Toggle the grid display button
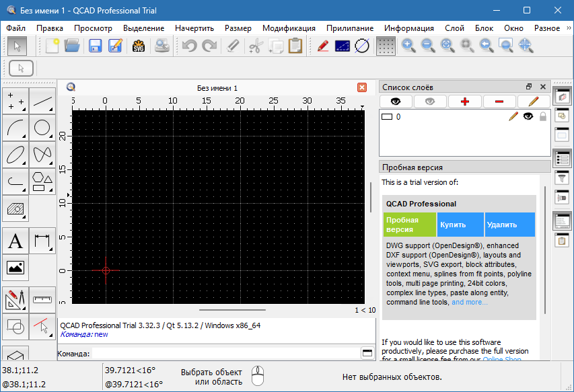This screenshot has height=392, width=574. click(x=386, y=46)
